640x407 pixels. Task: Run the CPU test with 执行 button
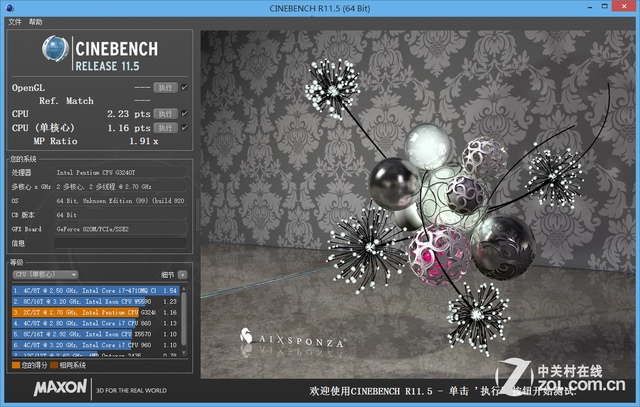click(165, 113)
